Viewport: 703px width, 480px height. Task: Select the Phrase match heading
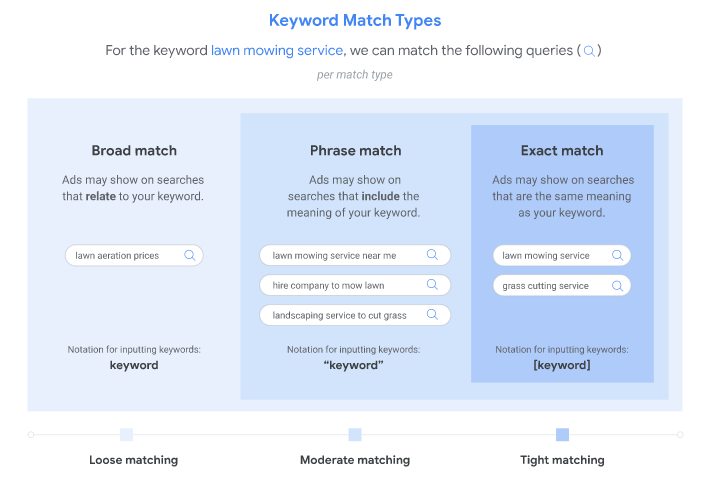tap(355, 151)
